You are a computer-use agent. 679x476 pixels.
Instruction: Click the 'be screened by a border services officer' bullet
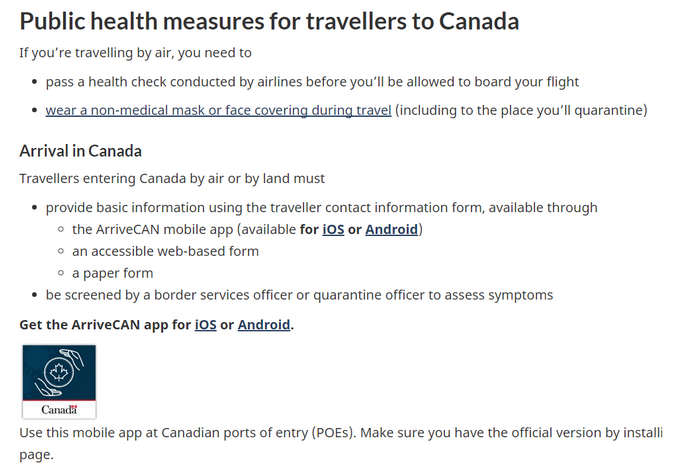[x=299, y=295]
